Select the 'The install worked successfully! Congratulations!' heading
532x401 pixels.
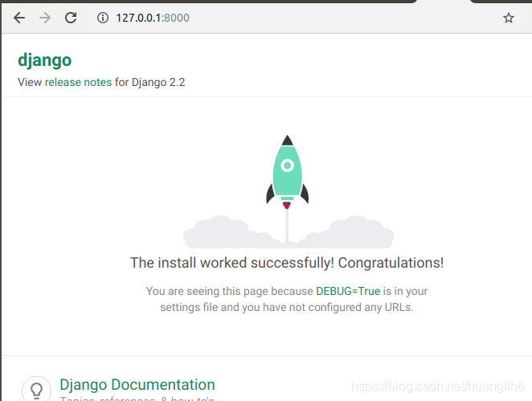tap(287, 263)
